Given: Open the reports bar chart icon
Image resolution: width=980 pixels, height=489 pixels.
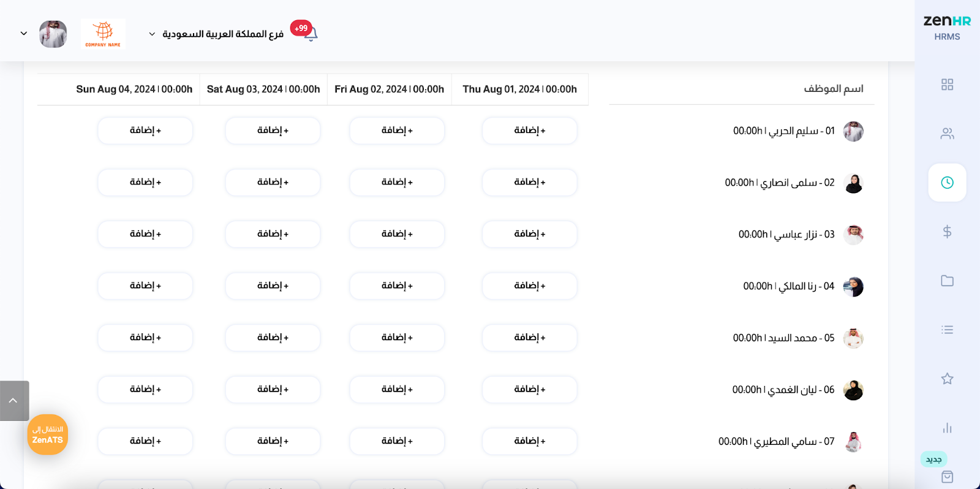Looking at the screenshot, I should click(x=947, y=428).
